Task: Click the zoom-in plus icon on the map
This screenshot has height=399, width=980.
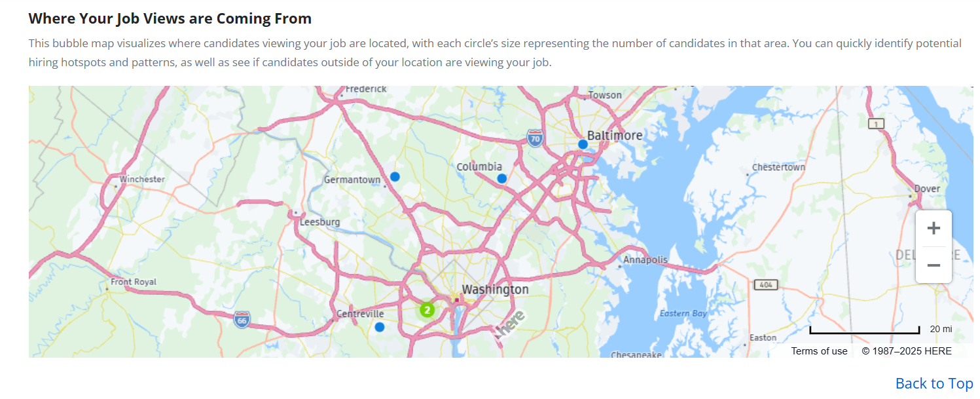Action: [934, 227]
